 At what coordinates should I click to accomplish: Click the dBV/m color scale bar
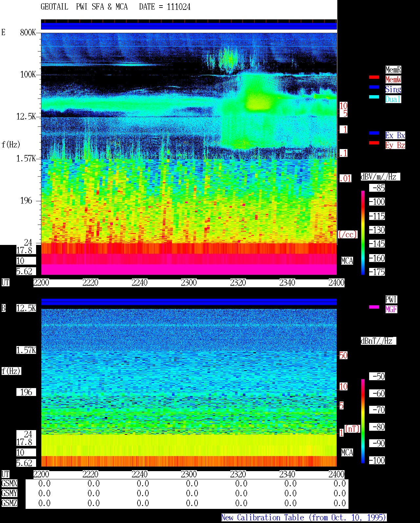363,232
